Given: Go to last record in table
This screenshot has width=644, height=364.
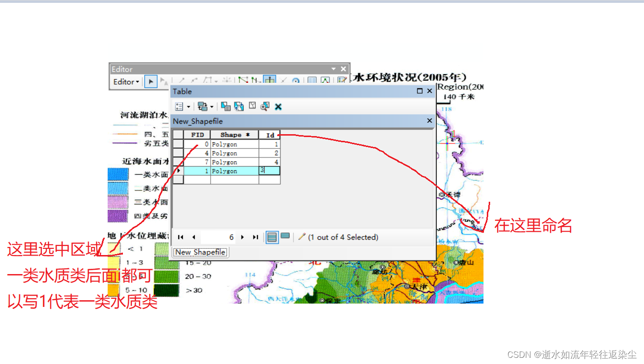Looking at the screenshot, I should tap(255, 237).
